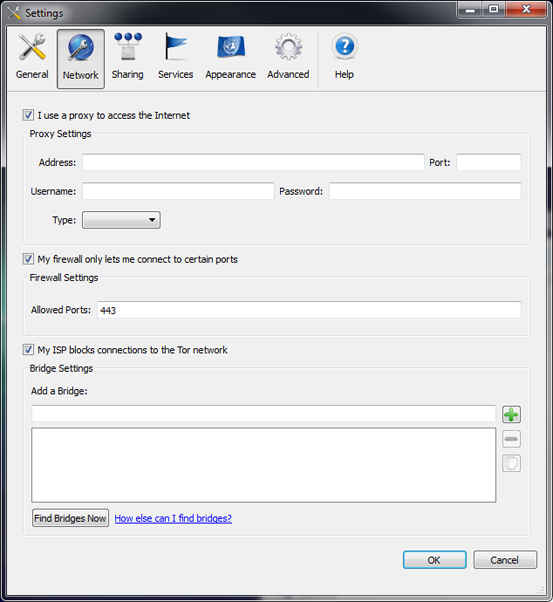Toggle firewall certain ports checkbox

pyautogui.click(x=28, y=259)
